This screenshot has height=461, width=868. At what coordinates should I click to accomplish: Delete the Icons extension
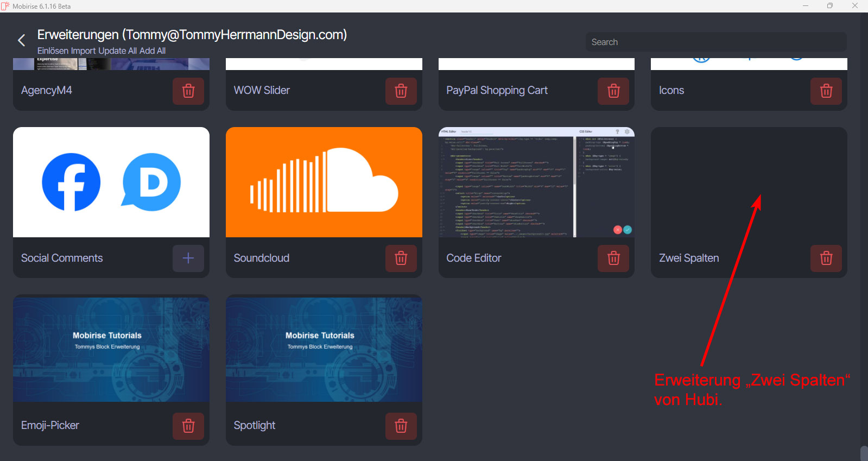click(x=826, y=91)
